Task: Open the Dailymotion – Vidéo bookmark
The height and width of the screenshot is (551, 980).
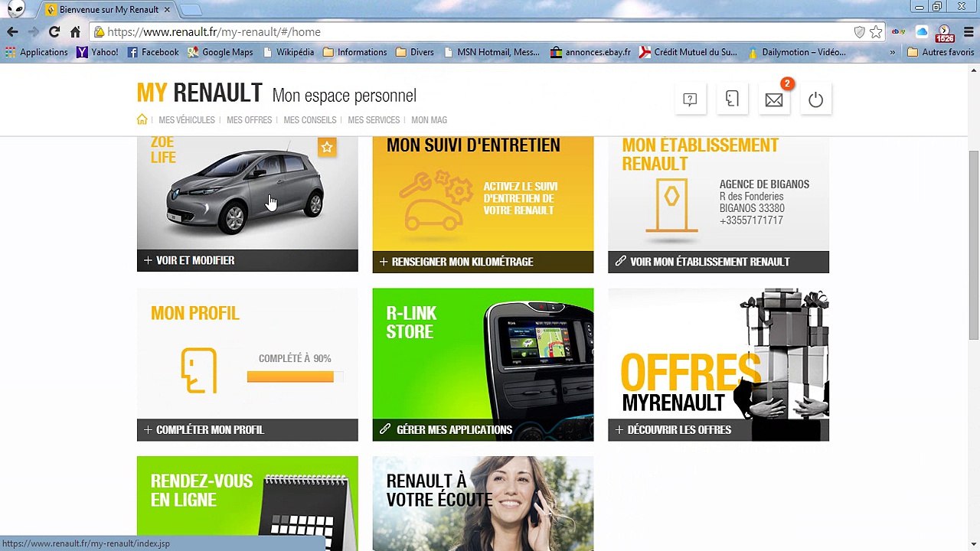Action: (797, 52)
